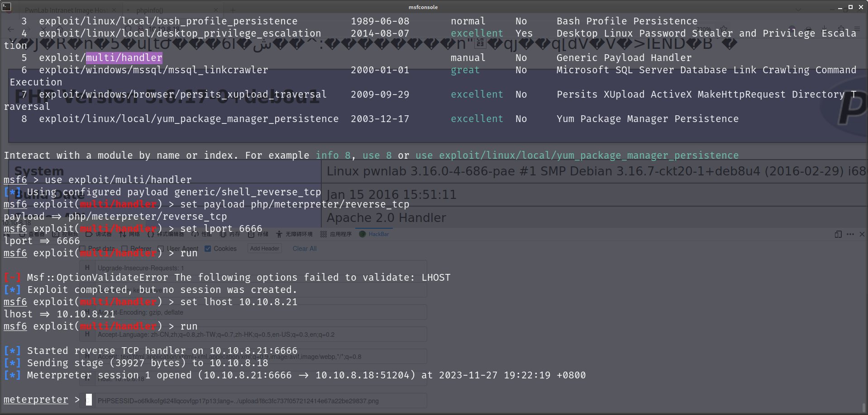This screenshot has height=415, width=868.
Task: Click the Accept-Encoding gzip, deflate header field
Action: (261, 312)
